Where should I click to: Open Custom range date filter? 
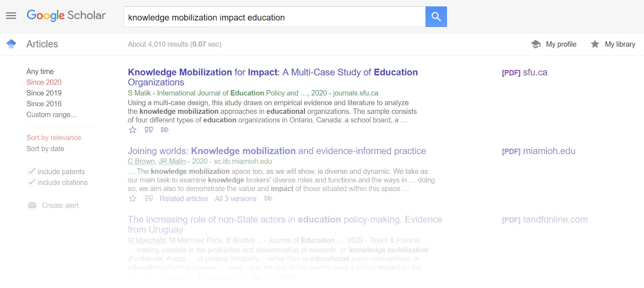tap(51, 115)
